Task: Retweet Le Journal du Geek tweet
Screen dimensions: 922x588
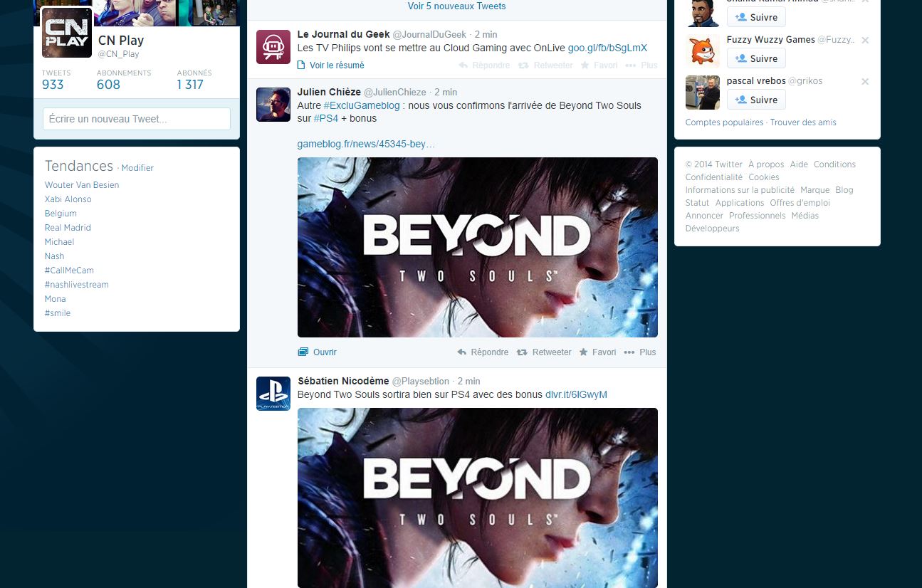Action: 545,65
